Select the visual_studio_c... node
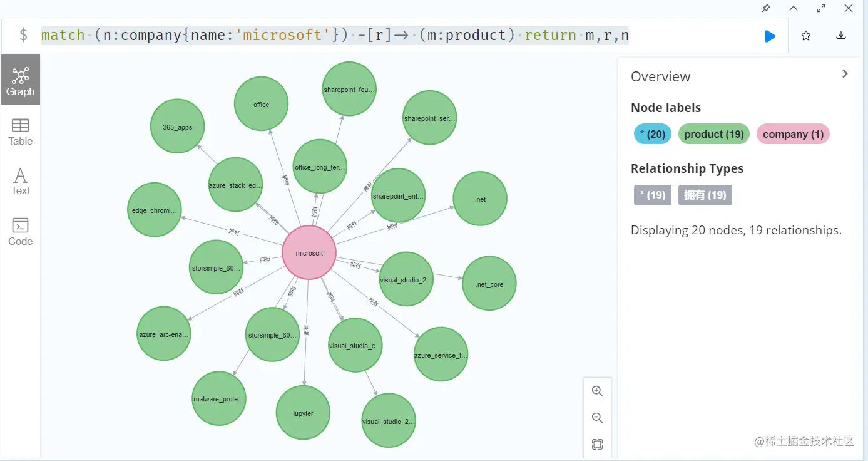 (x=355, y=345)
